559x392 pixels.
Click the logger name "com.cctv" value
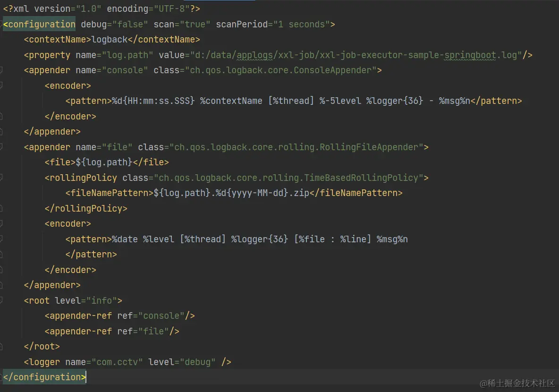point(117,362)
